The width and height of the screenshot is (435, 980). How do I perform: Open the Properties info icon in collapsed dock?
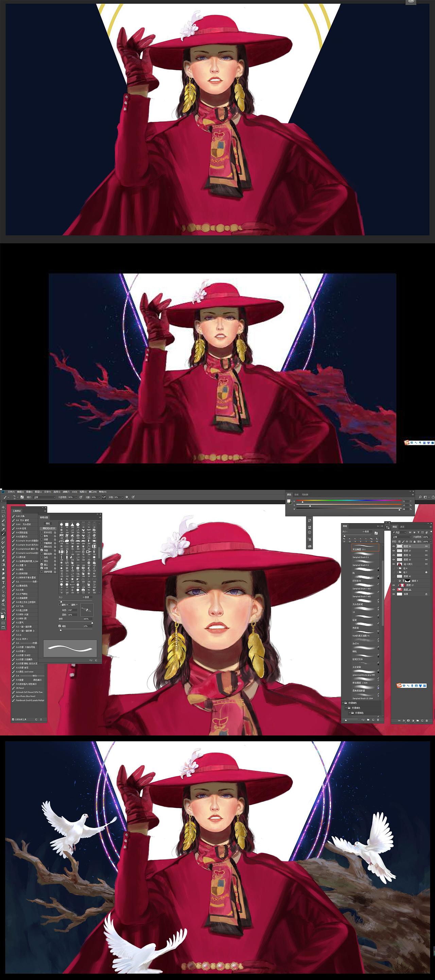pyautogui.click(x=310, y=533)
